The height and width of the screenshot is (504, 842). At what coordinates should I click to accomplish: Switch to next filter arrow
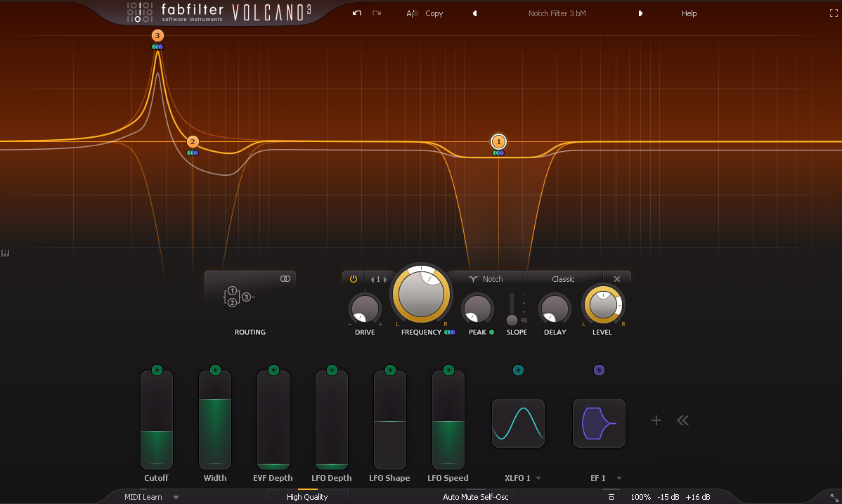[384, 279]
